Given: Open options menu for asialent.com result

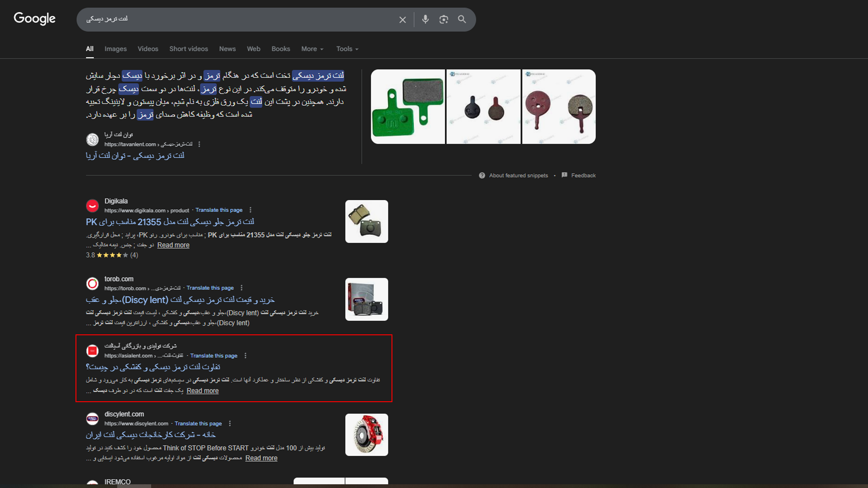Looking at the screenshot, I should (x=245, y=356).
